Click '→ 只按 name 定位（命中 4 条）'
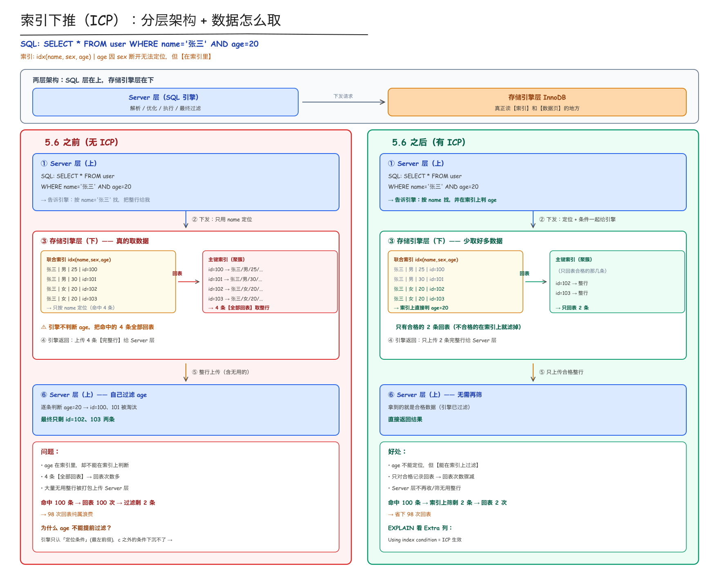This screenshot has width=719, height=588. 80,308
